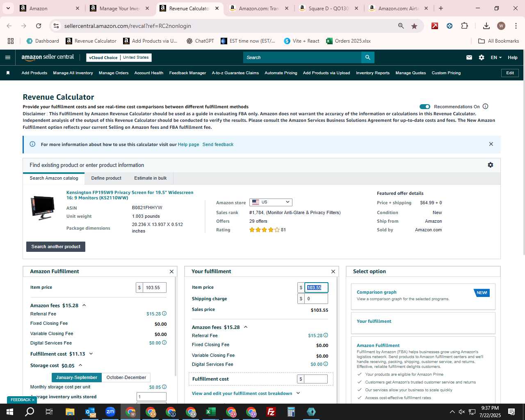The width and height of the screenshot is (525, 420).
Task: Click the browser zoom magnifier icon
Action: (x=401, y=26)
